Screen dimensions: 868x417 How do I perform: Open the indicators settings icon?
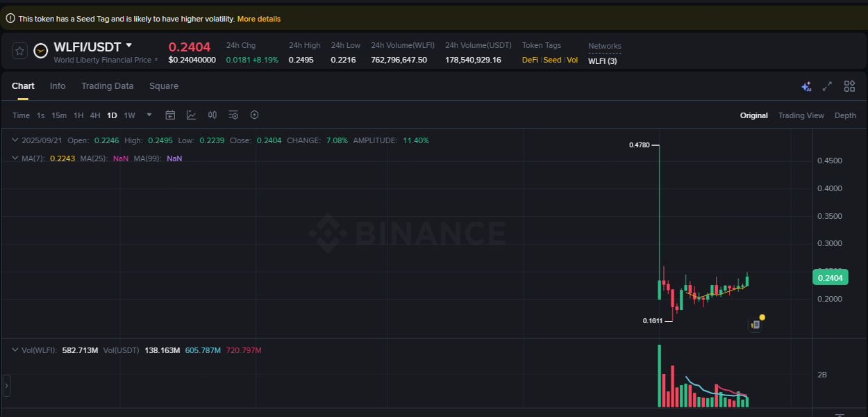coord(233,115)
